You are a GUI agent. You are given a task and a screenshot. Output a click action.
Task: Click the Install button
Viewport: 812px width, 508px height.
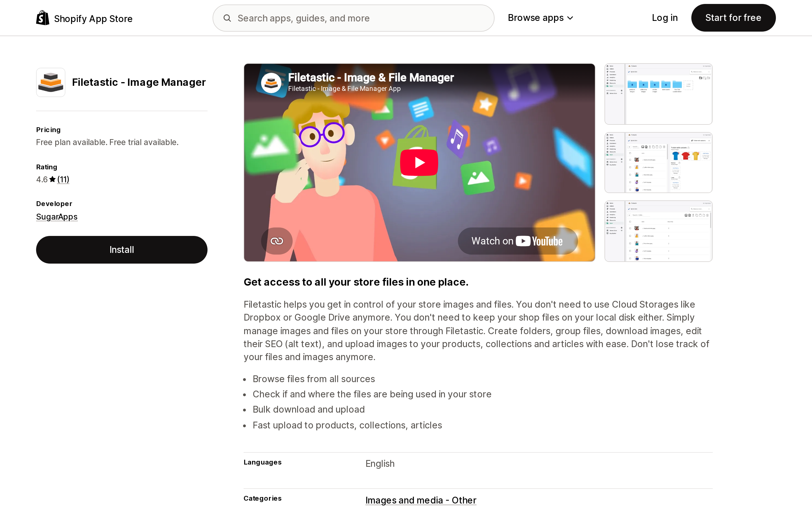click(x=122, y=250)
